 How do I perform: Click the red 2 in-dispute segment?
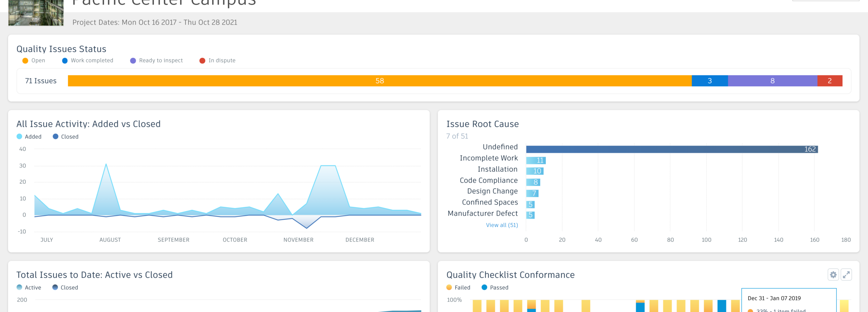click(x=829, y=81)
